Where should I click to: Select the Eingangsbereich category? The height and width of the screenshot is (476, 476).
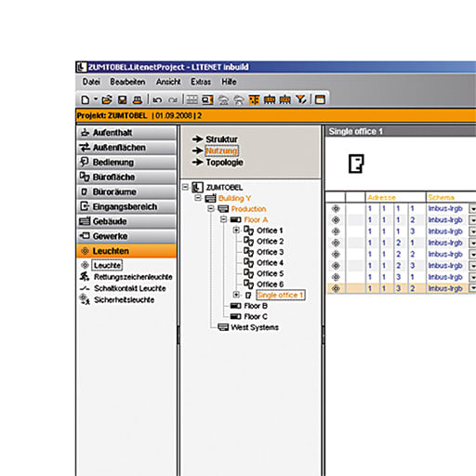tap(126, 206)
